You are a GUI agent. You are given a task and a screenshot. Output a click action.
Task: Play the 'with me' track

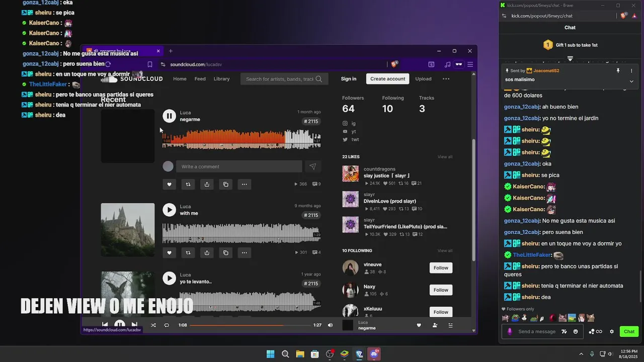[x=169, y=210]
